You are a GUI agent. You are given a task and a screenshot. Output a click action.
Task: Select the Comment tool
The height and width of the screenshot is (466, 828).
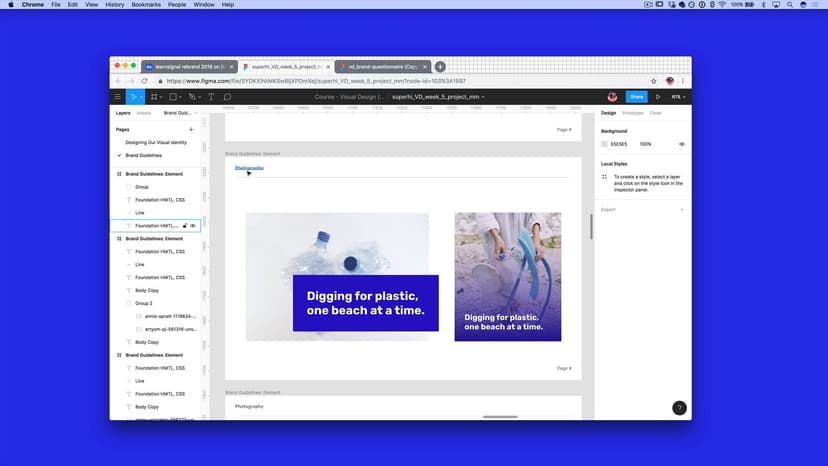[x=228, y=97]
